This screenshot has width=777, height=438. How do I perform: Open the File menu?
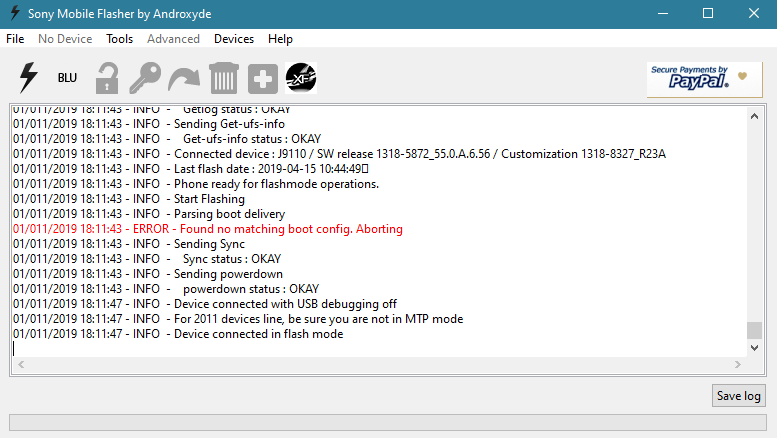pyautogui.click(x=15, y=39)
